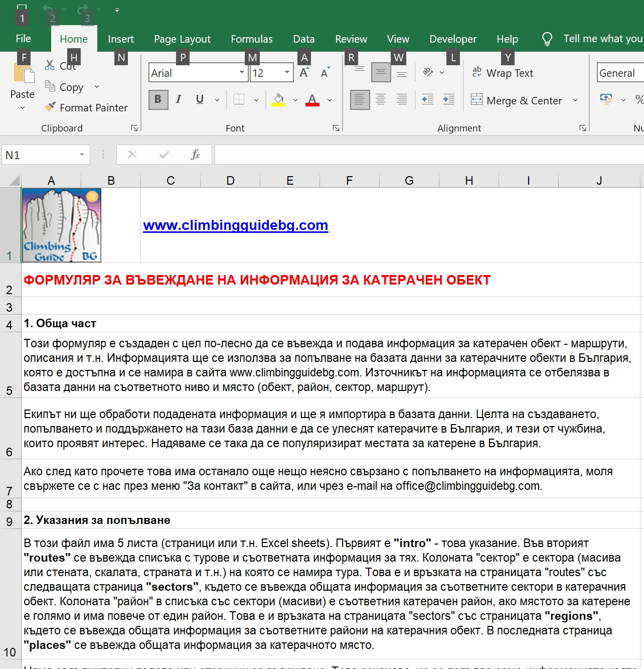Toggle Middle Align
644x669 pixels.
(381, 73)
